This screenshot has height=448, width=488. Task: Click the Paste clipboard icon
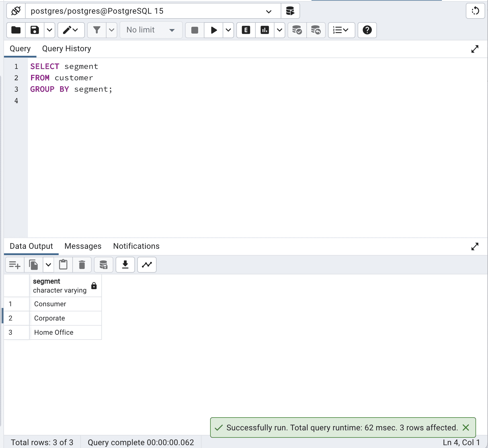[x=63, y=265]
